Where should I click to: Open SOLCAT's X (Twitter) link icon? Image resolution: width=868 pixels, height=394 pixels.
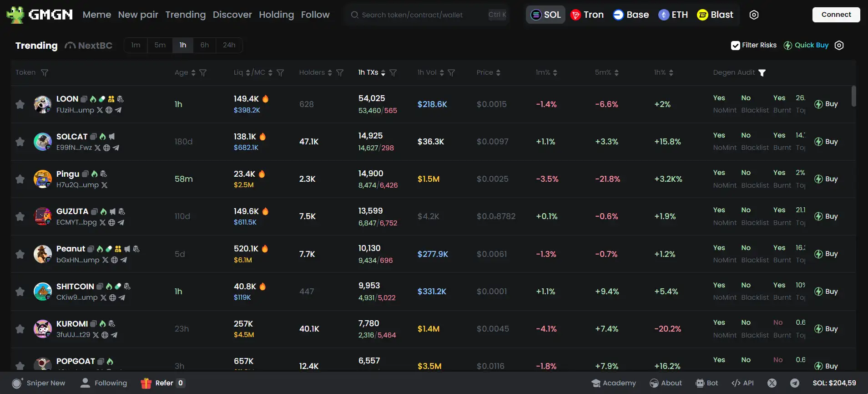pyautogui.click(x=97, y=148)
